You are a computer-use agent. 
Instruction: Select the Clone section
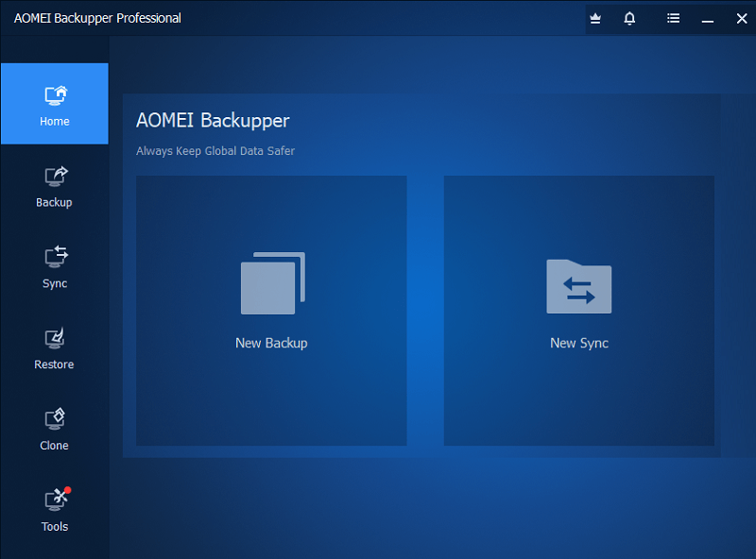click(55, 430)
